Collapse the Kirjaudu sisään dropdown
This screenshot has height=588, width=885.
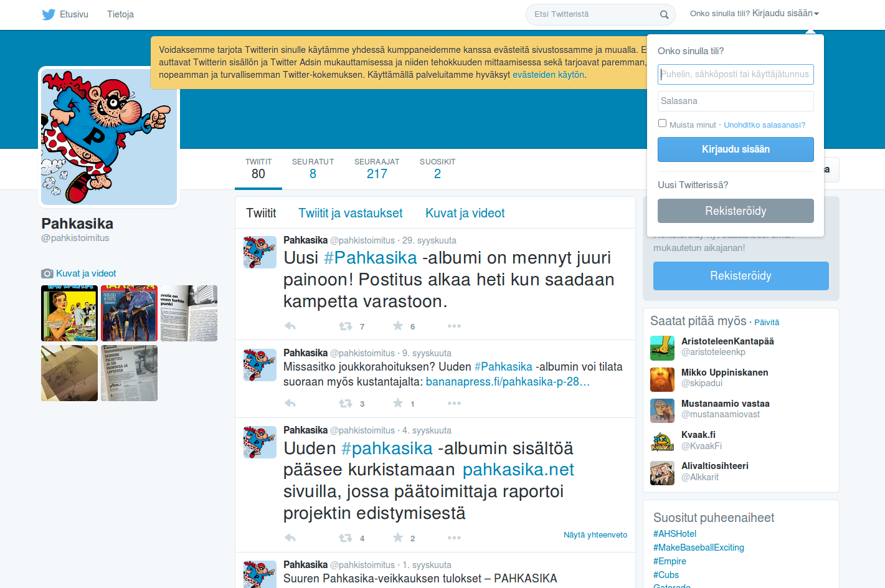pos(785,13)
